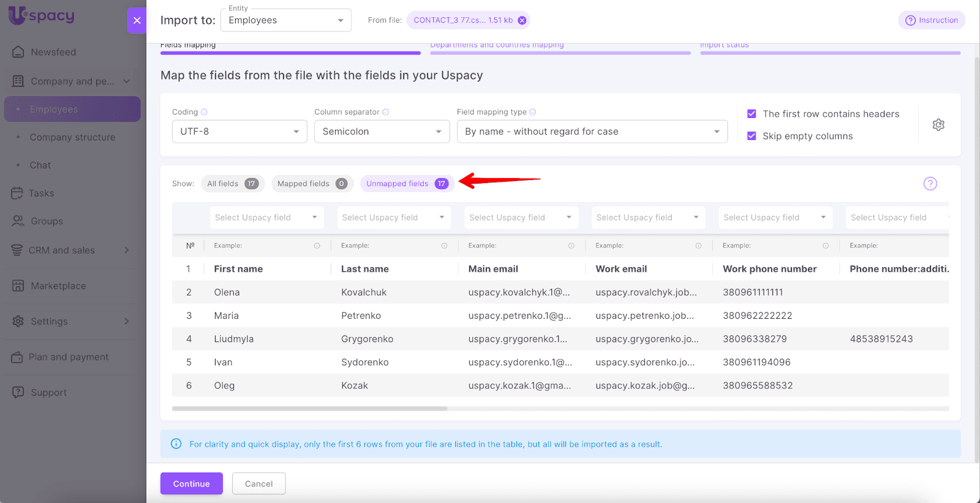Click the horizontal table scrollbar

309,408
